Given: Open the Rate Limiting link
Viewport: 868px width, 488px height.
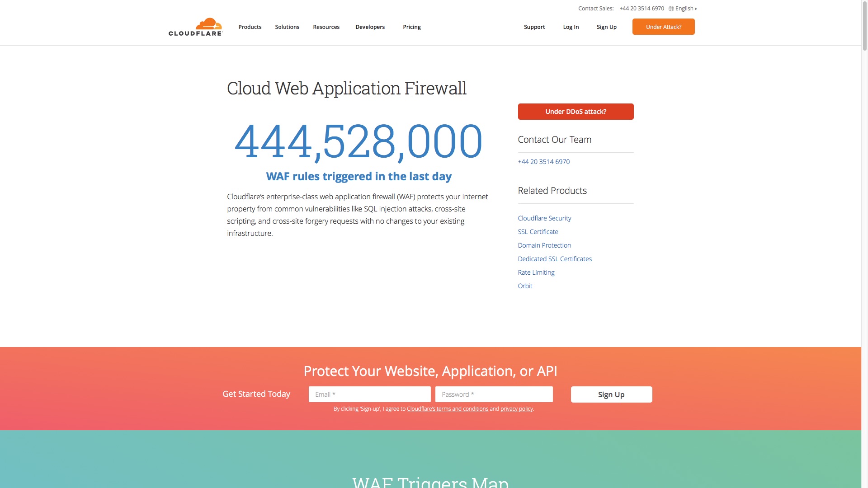Looking at the screenshot, I should (536, 272).
